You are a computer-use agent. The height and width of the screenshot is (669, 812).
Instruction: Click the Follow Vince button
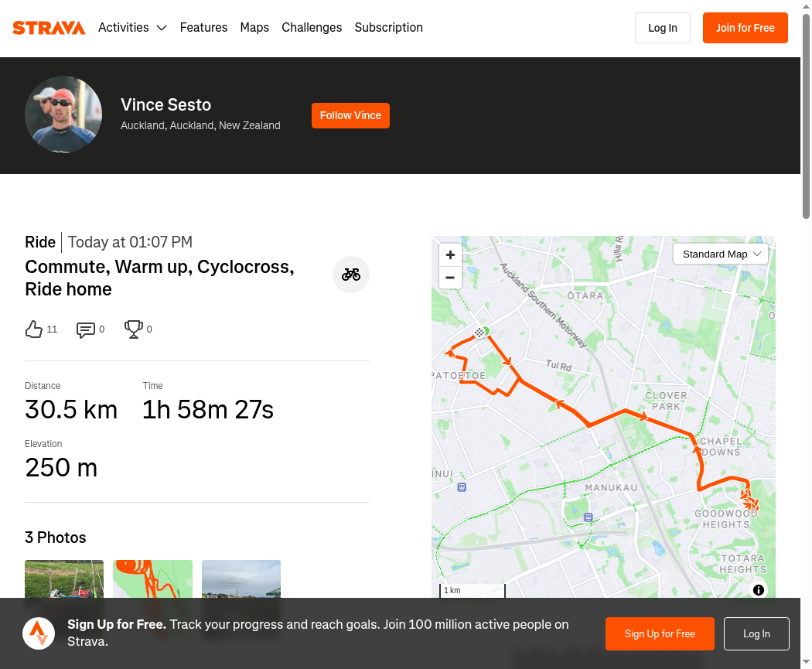coord(350,115)
